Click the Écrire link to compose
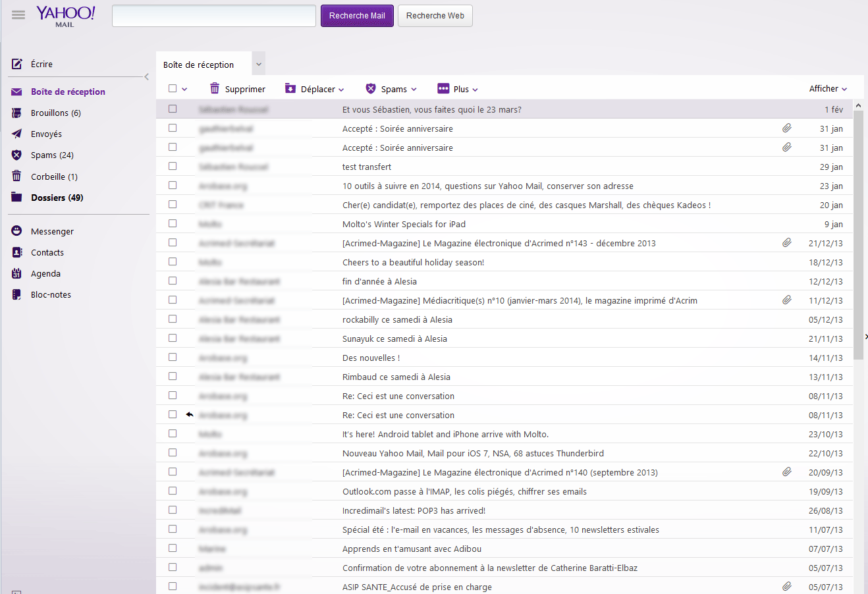The image size is (868, 594). [x=41, y=64]
